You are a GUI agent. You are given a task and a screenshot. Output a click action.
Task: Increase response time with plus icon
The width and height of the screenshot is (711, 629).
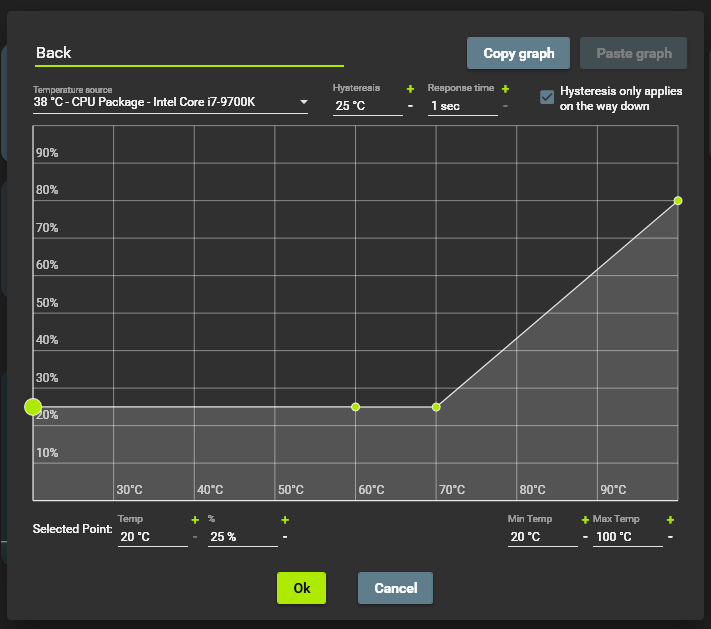pyautogui.click(x=505, y=89)
